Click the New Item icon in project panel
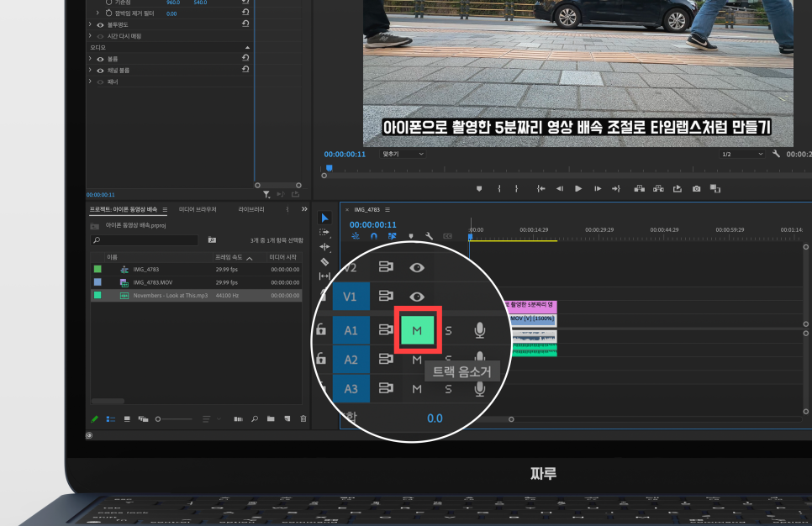This screenshot has height=526, width=812. coord(287,418)
